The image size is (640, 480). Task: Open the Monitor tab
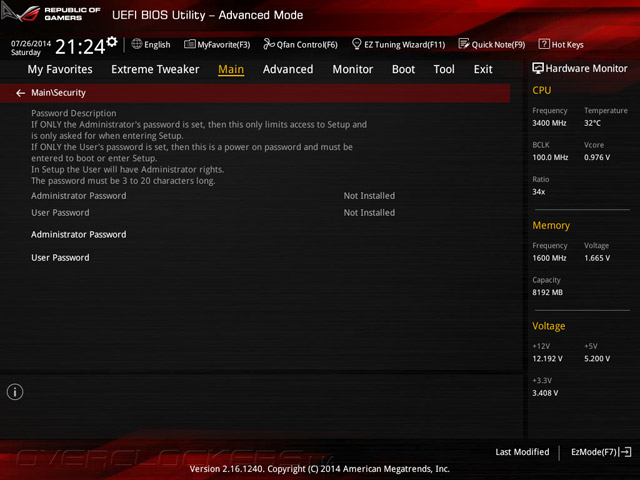point(353,69)
